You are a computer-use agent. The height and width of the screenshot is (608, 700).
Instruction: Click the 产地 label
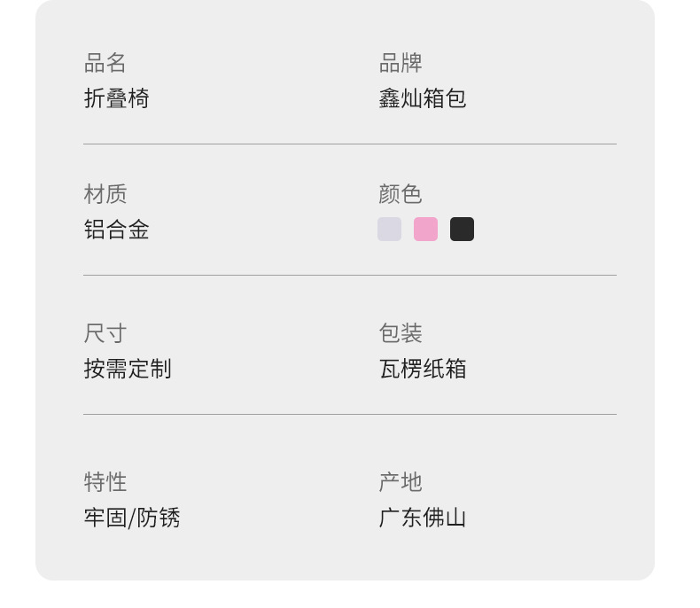[x=401, y=482]
